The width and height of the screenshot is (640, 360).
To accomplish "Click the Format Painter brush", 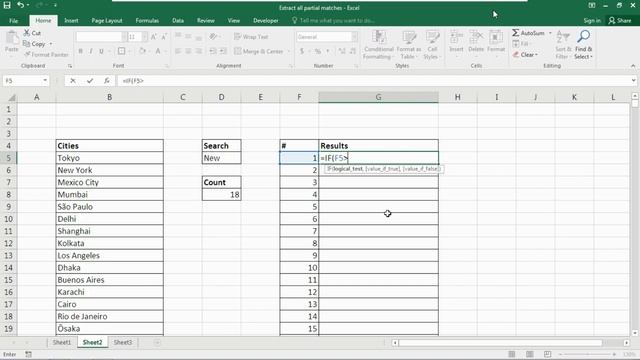I will 46,54.
